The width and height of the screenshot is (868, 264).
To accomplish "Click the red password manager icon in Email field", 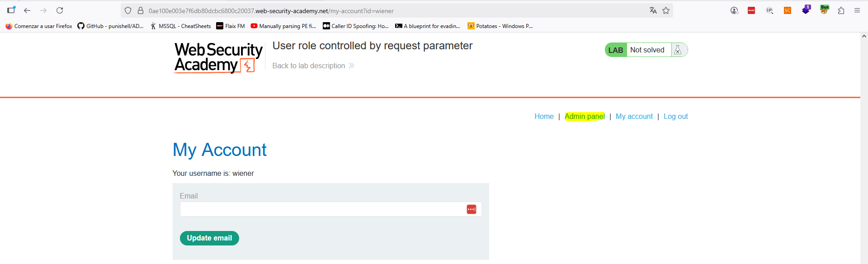I will [x=471, y=209].
